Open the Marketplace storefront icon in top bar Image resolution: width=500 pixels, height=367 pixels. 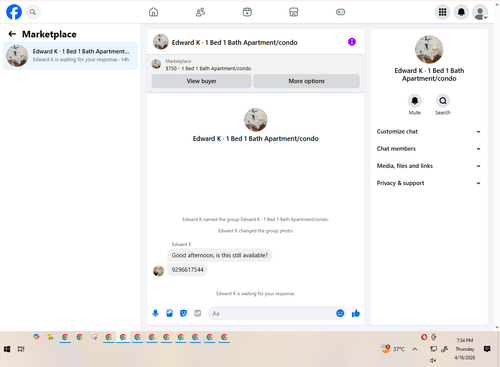coord(294,12)
